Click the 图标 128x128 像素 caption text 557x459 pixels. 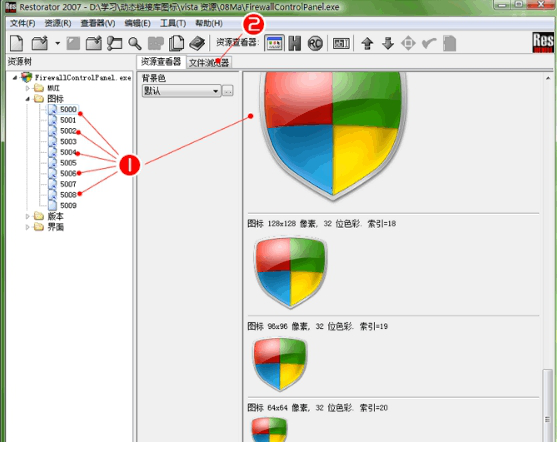tap(321, 224)
